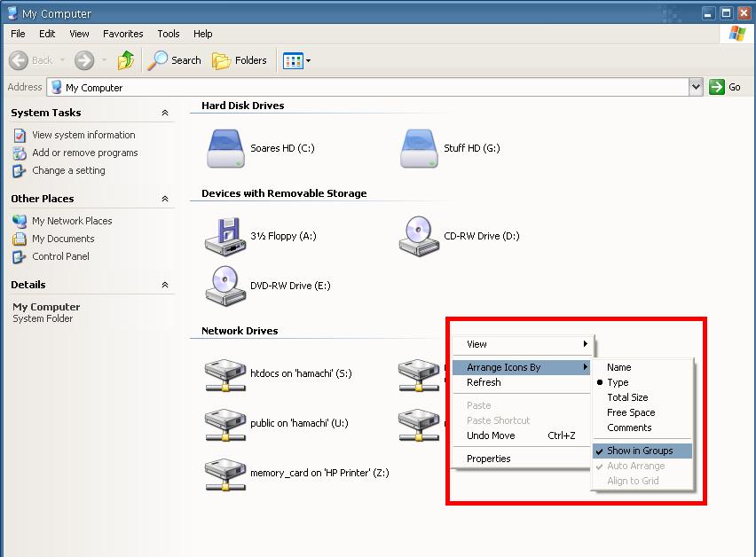Click the Back arrow toolbar icon
Viewport: 756px width, 557px height.
click(x=19, y=60)
